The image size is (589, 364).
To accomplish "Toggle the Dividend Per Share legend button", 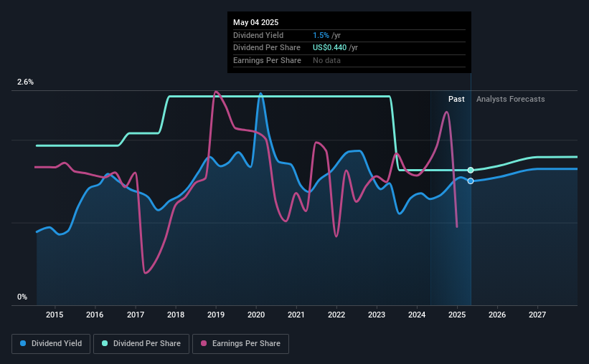I will point(141,344).
